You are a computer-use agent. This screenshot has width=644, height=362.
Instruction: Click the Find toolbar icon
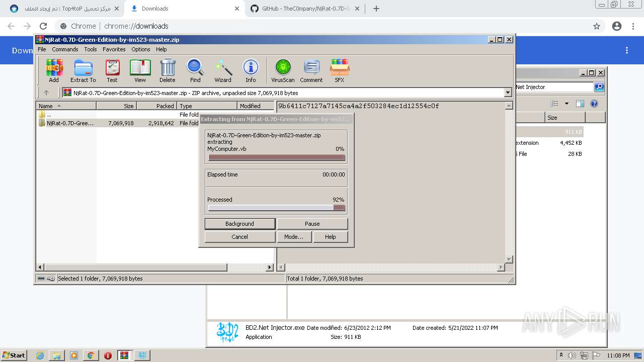[x=195, y=70]
